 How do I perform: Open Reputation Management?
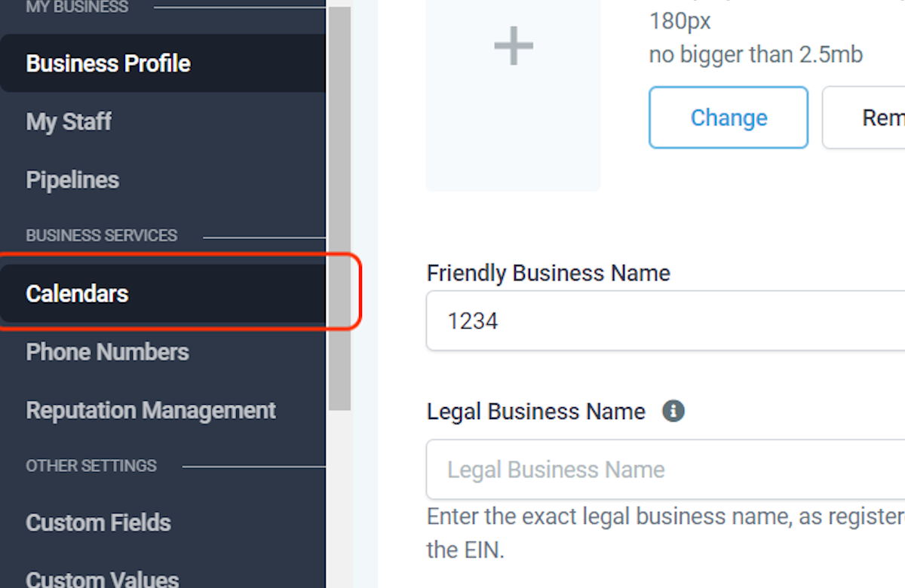click(x=150, y=410)
